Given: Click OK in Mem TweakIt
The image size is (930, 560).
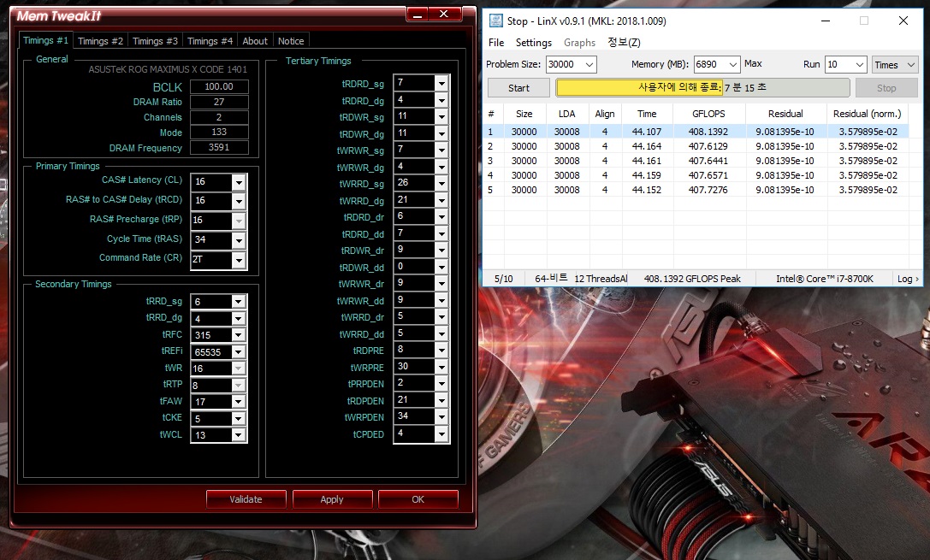Looking at the screenshot, I should (x=418, y=499).
